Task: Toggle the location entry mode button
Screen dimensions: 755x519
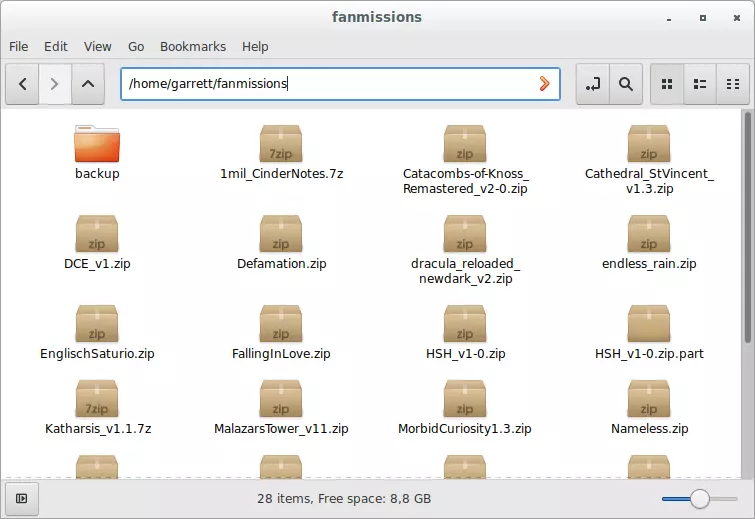Action: (593, 84)
